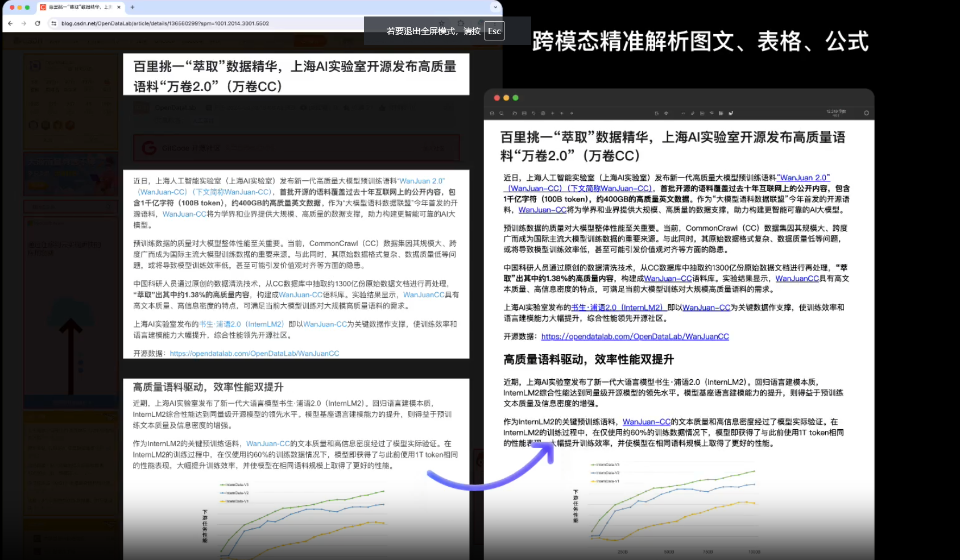Open the underlined opendatalab.com URL in editor document
Image resolution: width=960 pixels, height=560 pixels.
pos(635,337)
